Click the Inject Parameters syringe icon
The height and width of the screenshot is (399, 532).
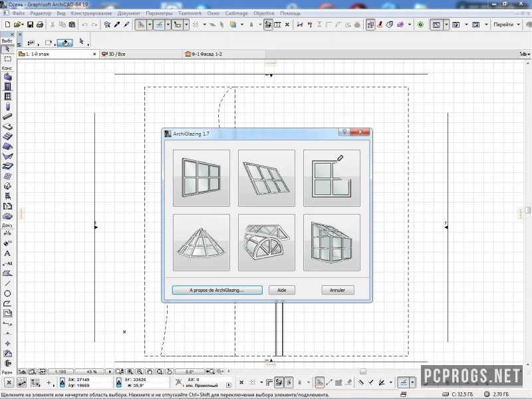point(126,25)
